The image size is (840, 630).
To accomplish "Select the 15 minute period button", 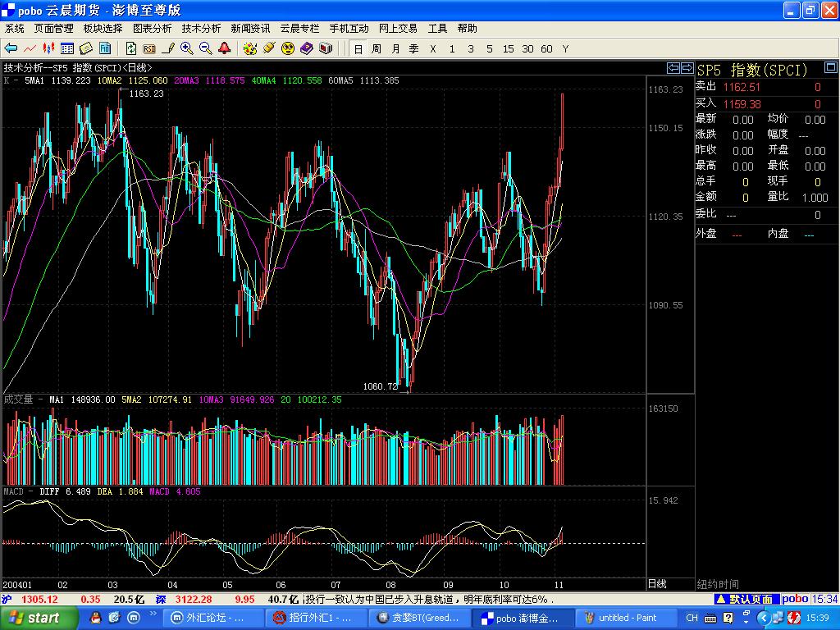I will pos(509,49).
